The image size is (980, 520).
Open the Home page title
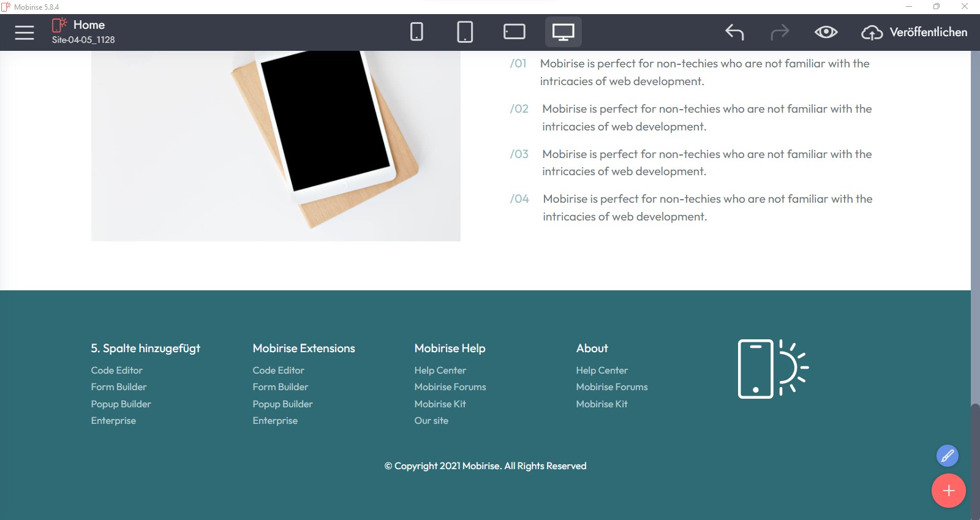[x=89, y=25]
